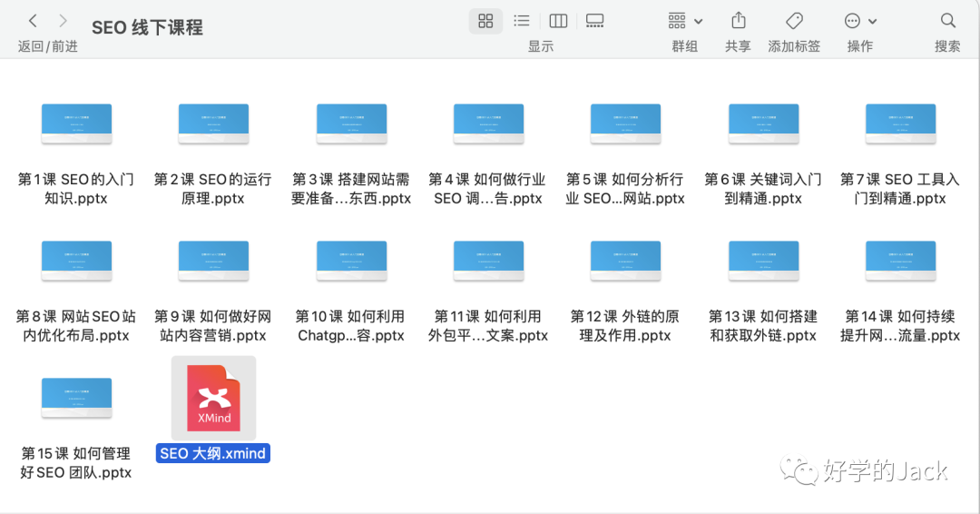Screen dimensions: 980x514
Task: Select 第12课 外链的原理及作用 file icon
Action: click(x=625, y=261)
